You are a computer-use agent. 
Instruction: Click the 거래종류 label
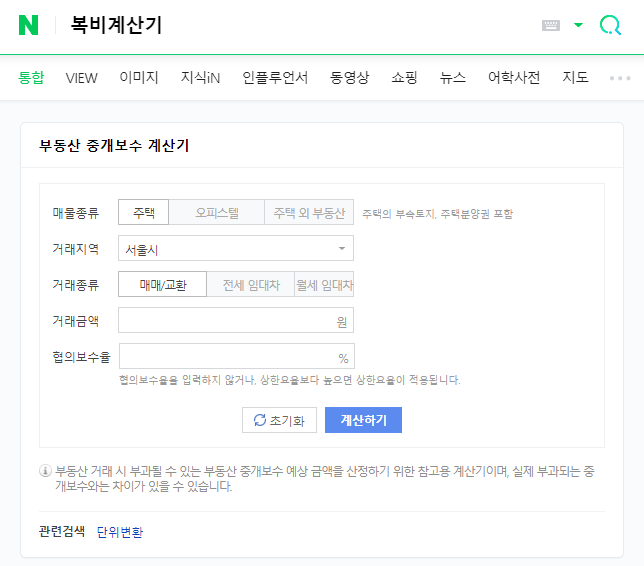pos(76,285)
